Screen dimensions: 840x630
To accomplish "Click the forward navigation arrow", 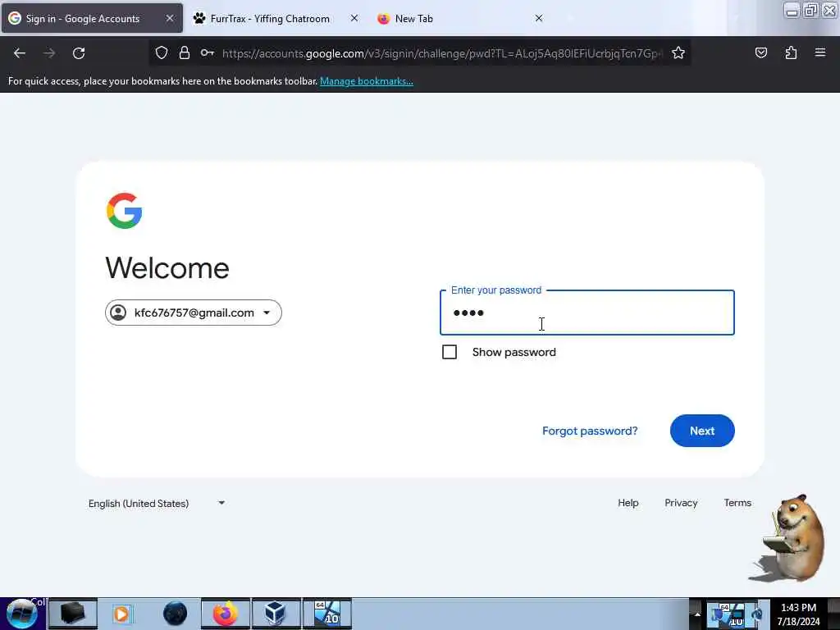I will (49, 53).
